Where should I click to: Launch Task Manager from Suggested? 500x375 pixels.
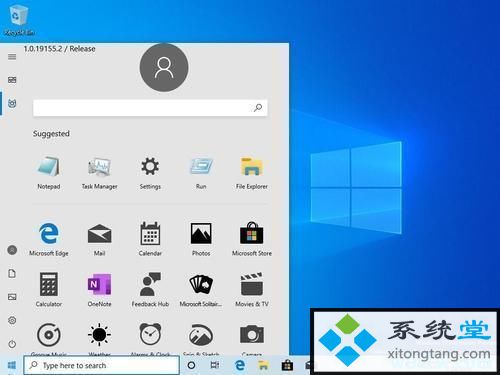click(99, 172)
